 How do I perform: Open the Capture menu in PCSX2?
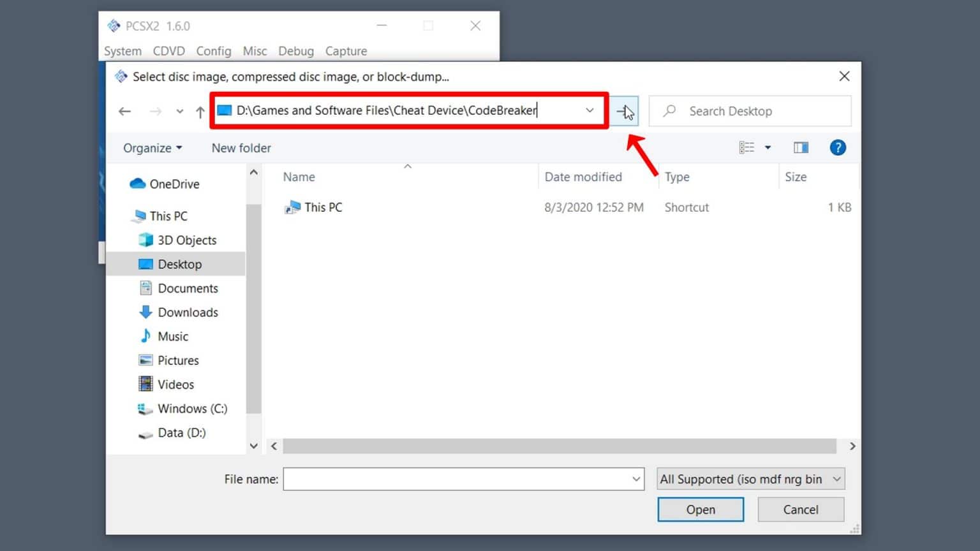pyautogui.click(x=346, y=51)
